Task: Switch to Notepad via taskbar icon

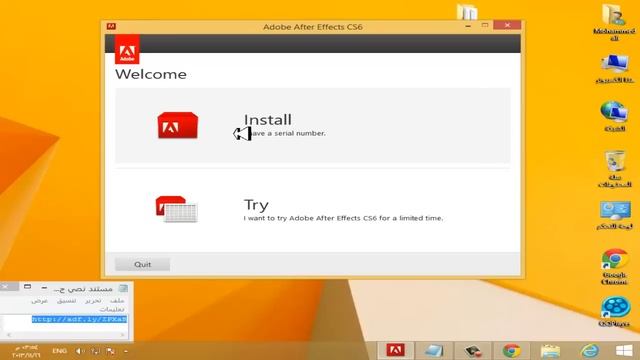Action: [433, 351]
